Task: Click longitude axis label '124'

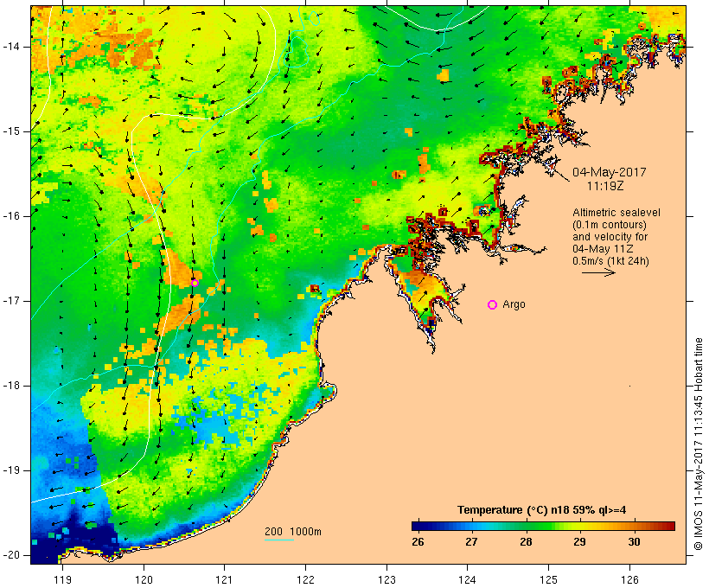Action: 468,579
